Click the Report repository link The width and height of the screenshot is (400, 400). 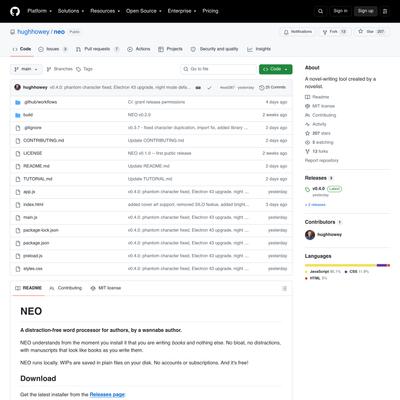(x=321, y=160)
